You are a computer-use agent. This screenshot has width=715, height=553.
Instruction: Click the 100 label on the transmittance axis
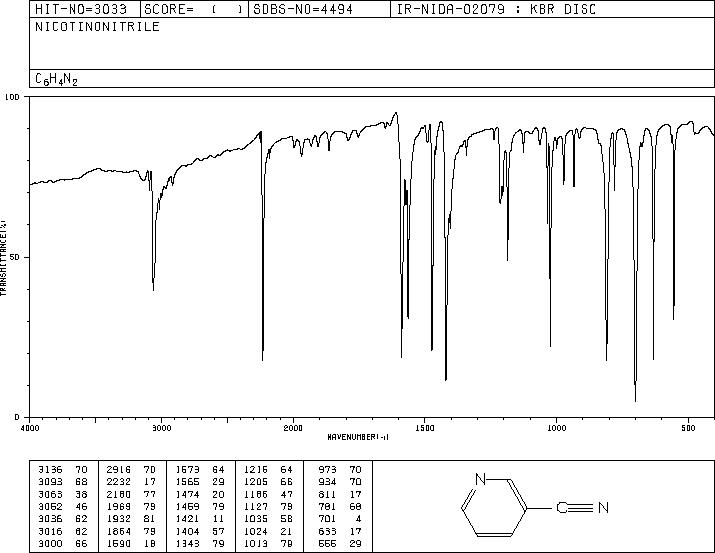pyautogui.click(x=12, y=97)
